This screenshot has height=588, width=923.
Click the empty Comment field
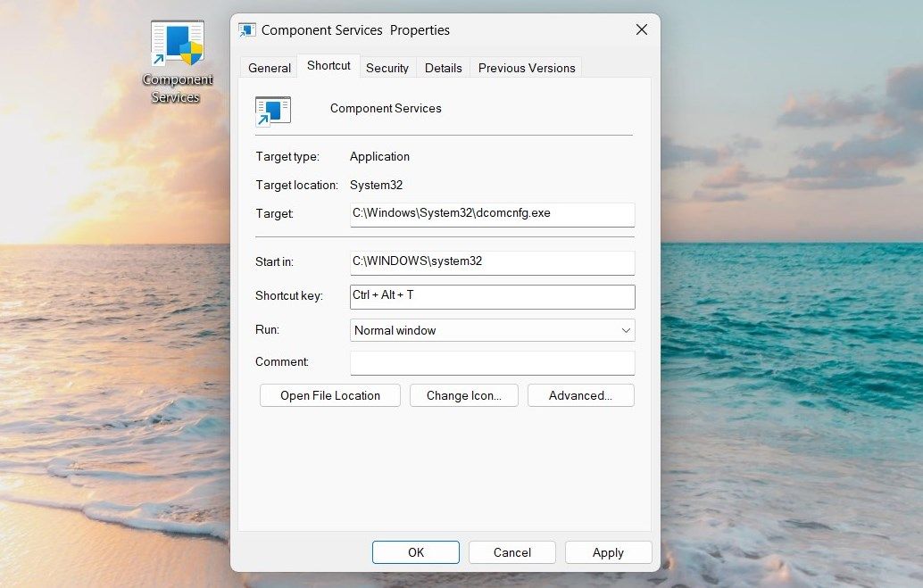pos(492,362)
